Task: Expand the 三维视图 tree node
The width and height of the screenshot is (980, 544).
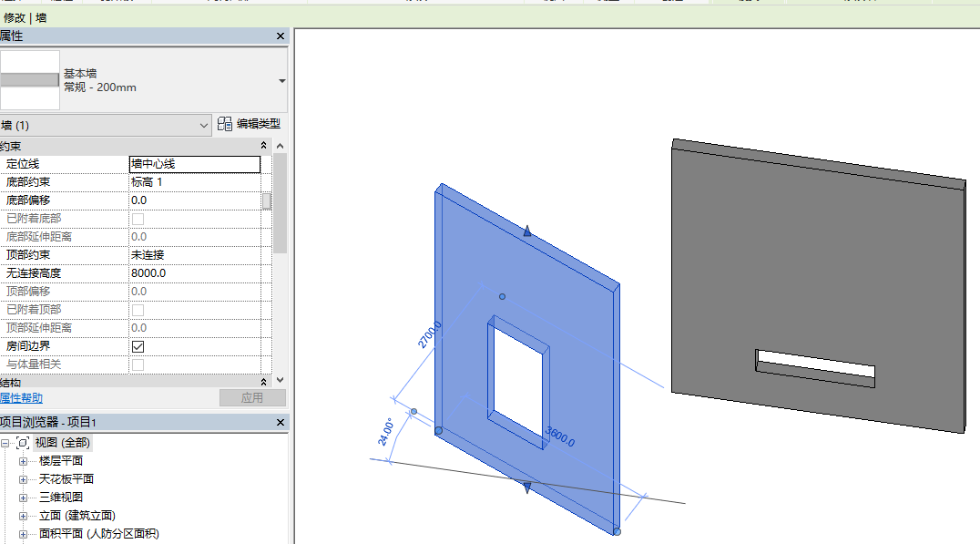Action: tap(23, 498)
